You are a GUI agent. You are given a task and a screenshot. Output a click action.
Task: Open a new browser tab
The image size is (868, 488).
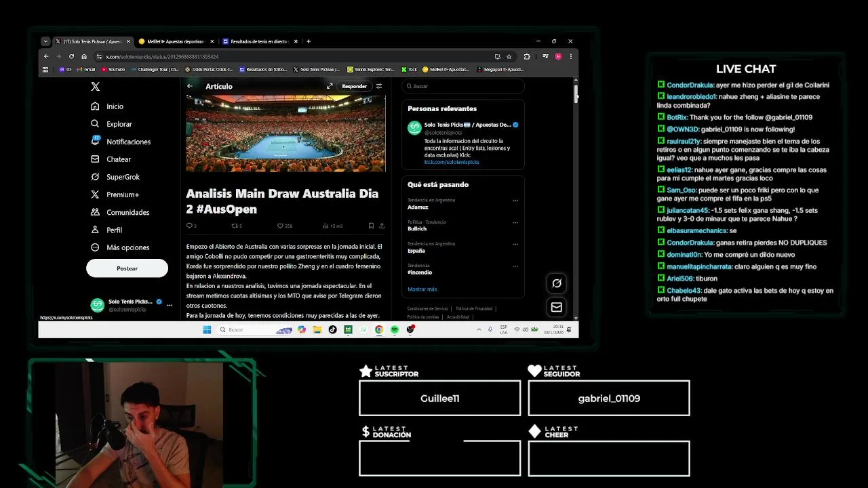(x=309, y=41)
